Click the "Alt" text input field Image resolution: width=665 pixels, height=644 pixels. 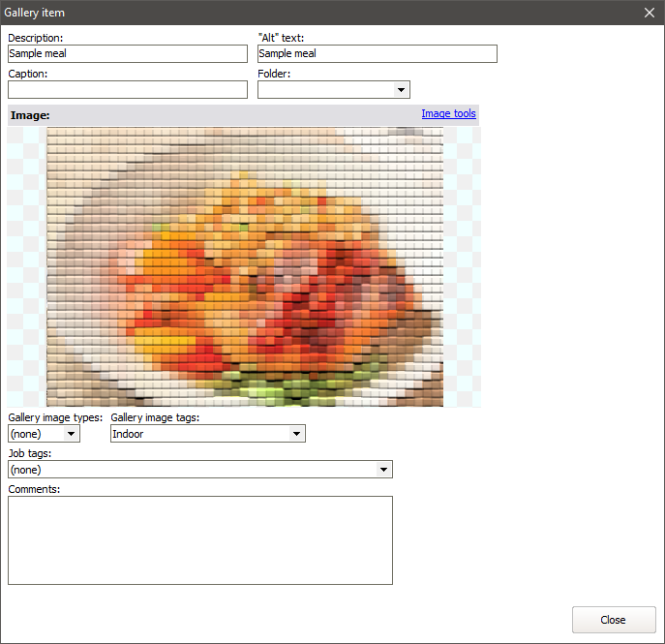coord(377,54)
